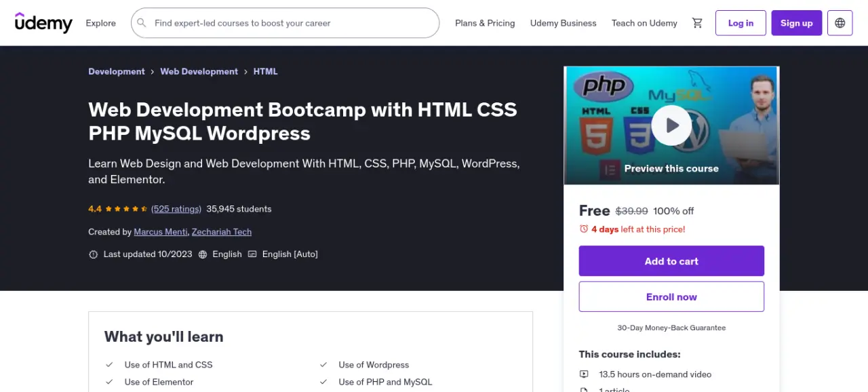Open Plans & Pricing

point(485,23)
